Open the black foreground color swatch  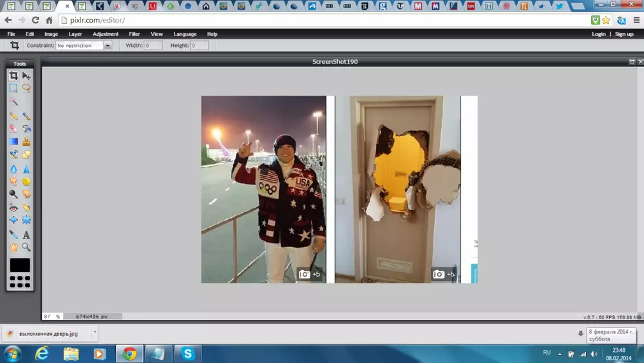pos(20,265)
